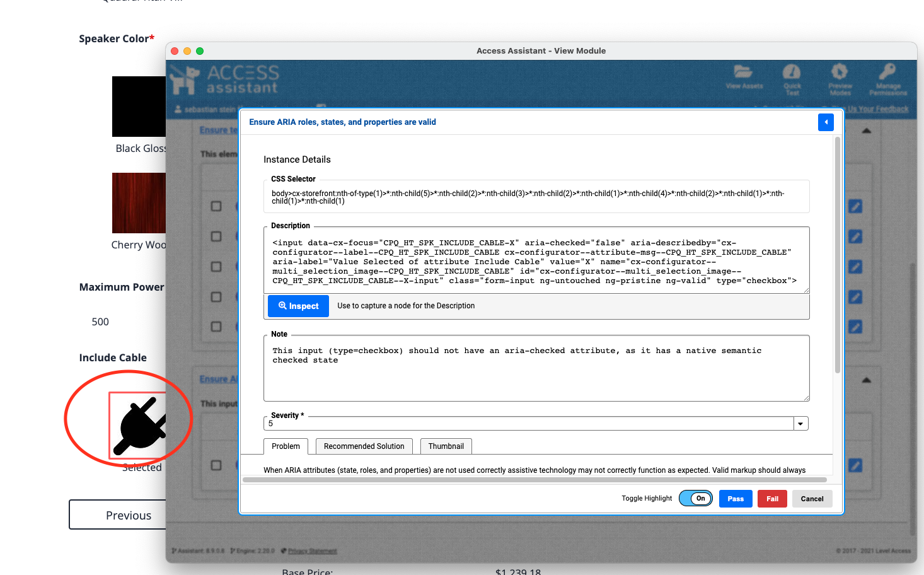Select the topmost edit pencil icon on the right

(x=855, y=206)
